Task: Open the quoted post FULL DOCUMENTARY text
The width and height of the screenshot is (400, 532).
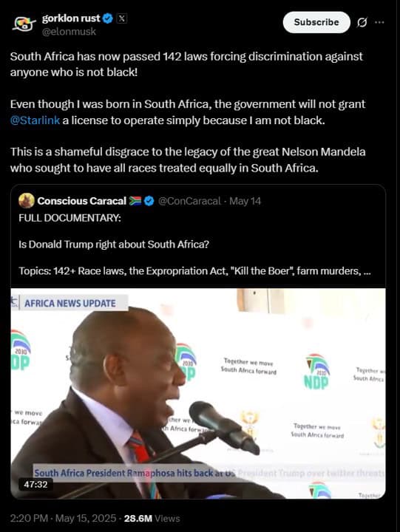Action: tap(70, 218)
